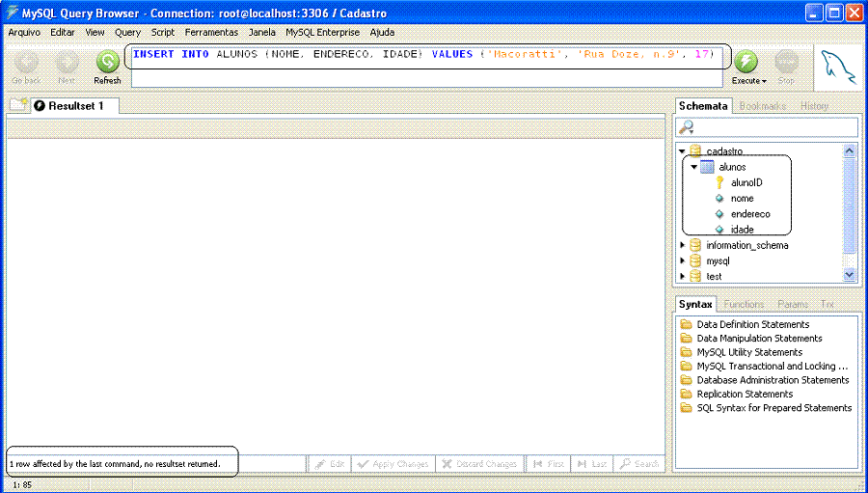Open the Janela menu

tap(261, 33)
